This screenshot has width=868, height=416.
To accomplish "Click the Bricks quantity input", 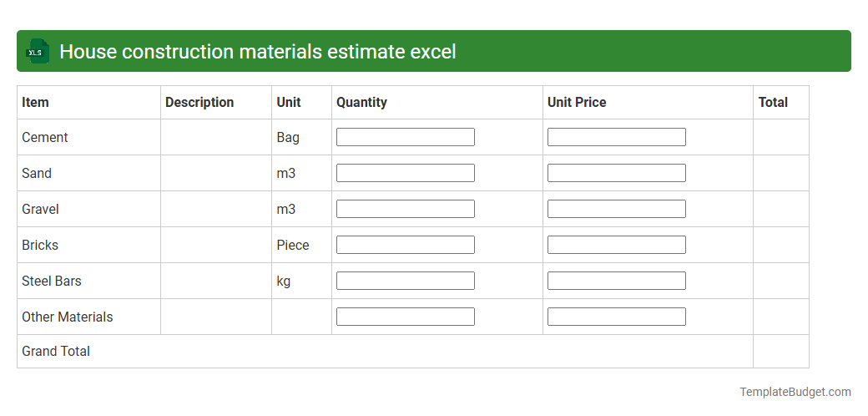I will (406, 245).
